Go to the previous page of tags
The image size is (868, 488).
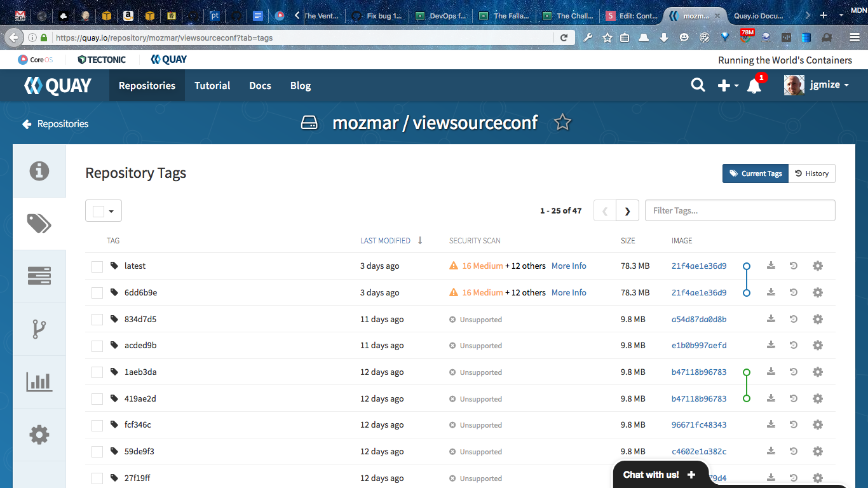tap(605, 211)
